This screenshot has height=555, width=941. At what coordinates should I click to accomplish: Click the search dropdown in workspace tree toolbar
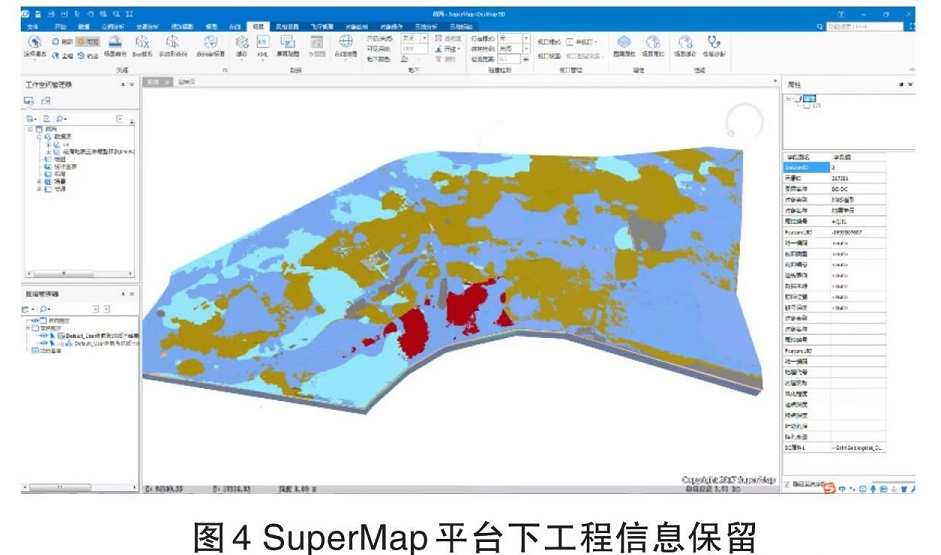[61, 119]
